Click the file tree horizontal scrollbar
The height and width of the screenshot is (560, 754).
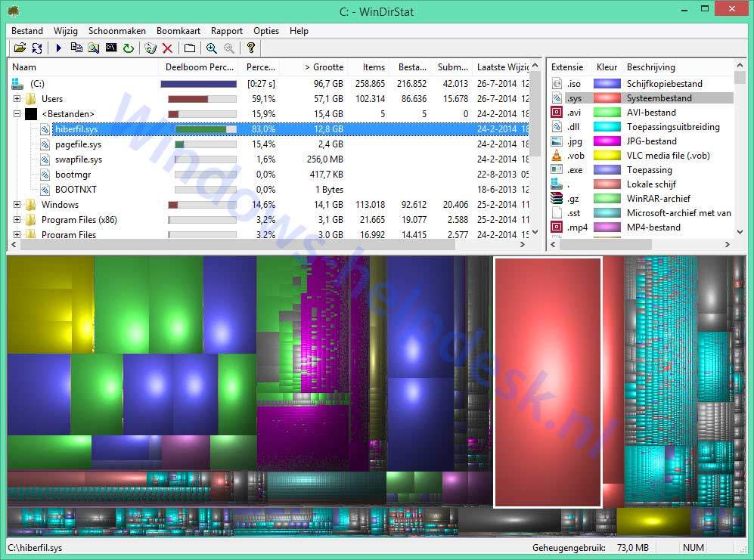click(x=237, y=245)
